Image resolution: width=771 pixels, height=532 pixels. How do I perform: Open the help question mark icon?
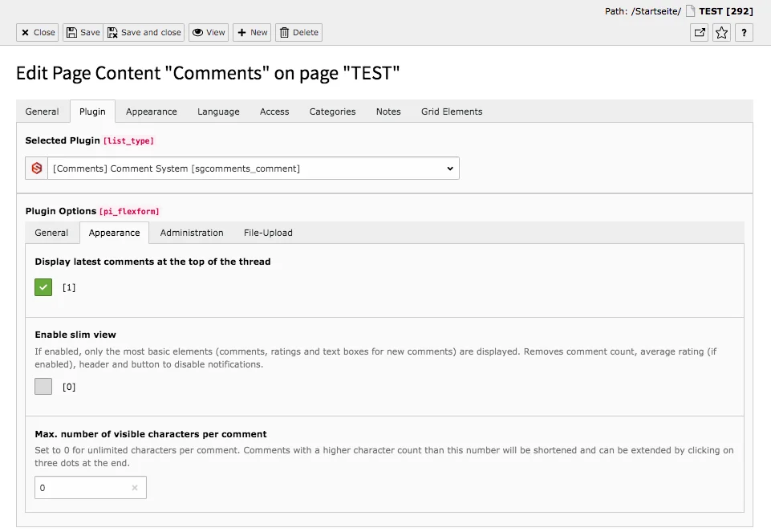click(743, 33)
